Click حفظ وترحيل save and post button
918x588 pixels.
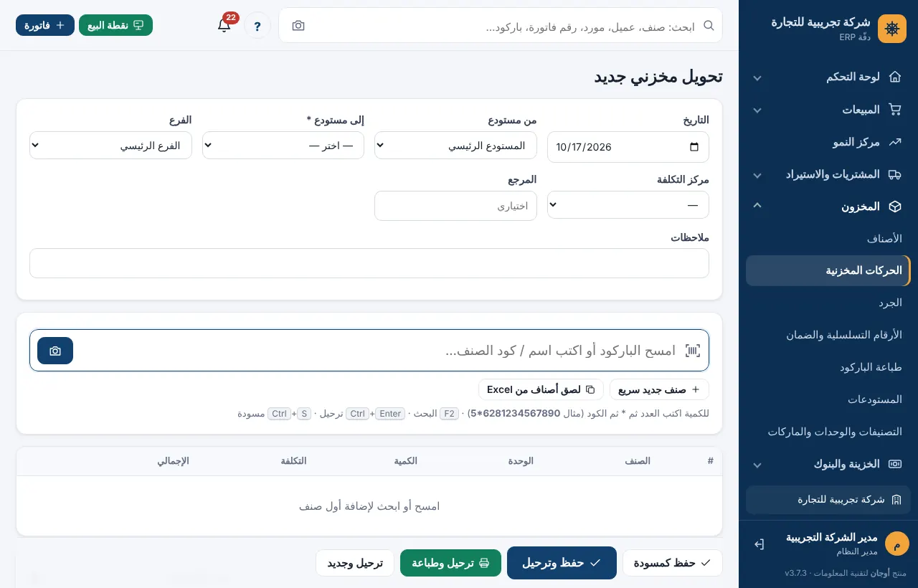(x=562, y=563)
